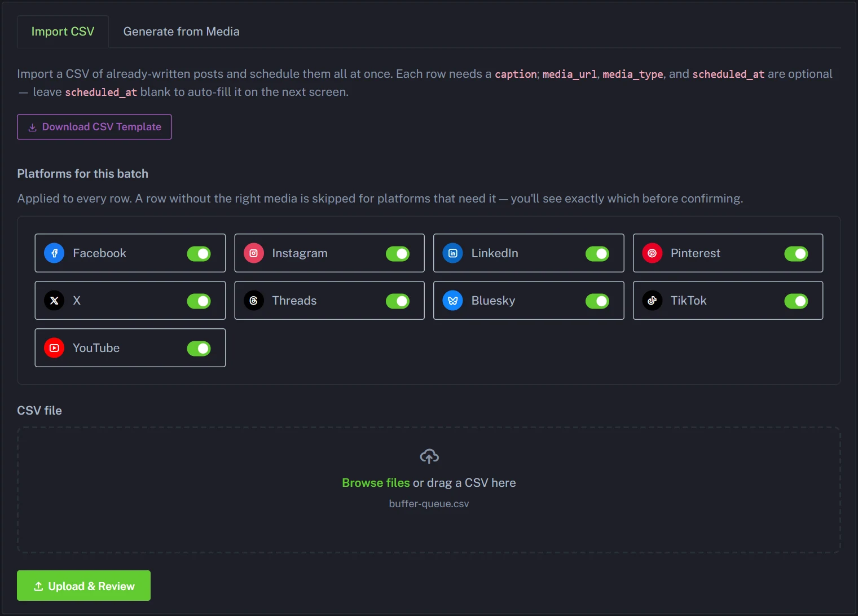Click the media_url code text

click(x=570, y=74)
